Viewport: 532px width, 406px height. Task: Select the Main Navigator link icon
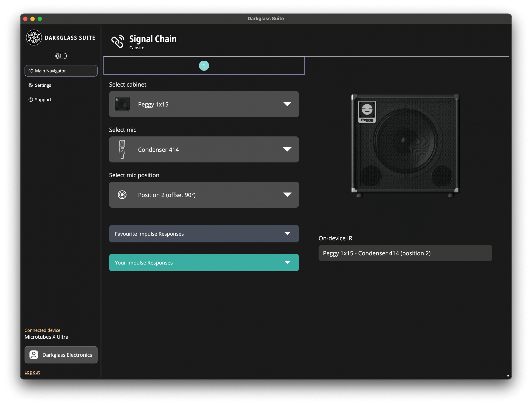[x=31, y=71]
